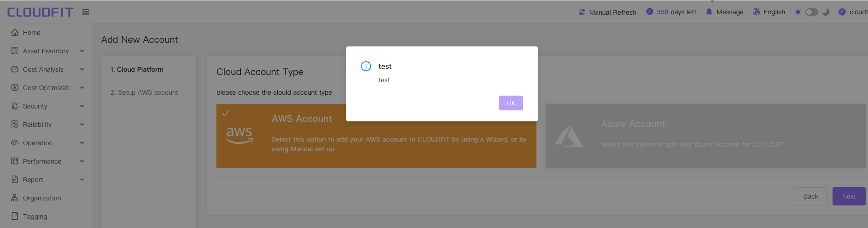This screenshot has width=868, height=228.
Task: Open the Message bell icon
Action: pyautogui.click(x=709, y=11)
